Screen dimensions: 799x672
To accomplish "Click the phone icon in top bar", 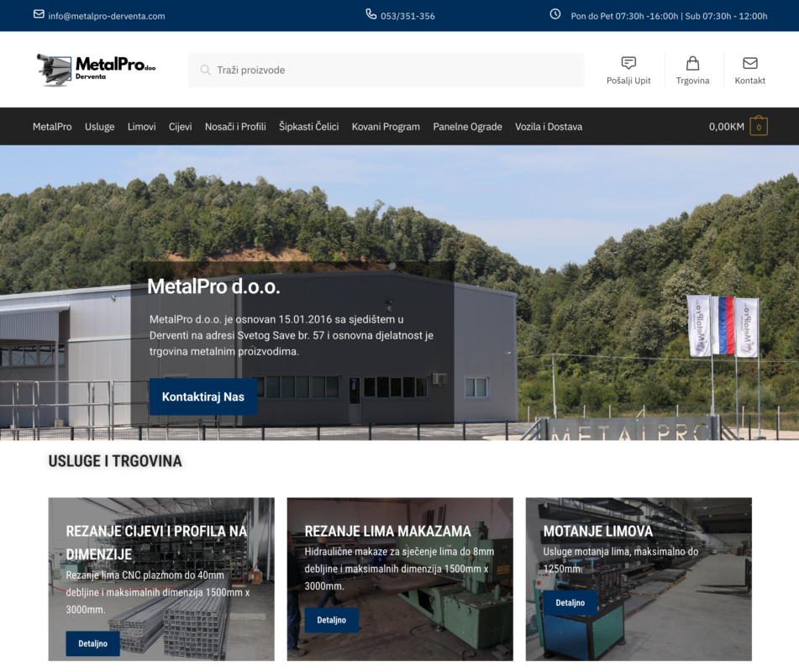I will [x=371, y=14].
